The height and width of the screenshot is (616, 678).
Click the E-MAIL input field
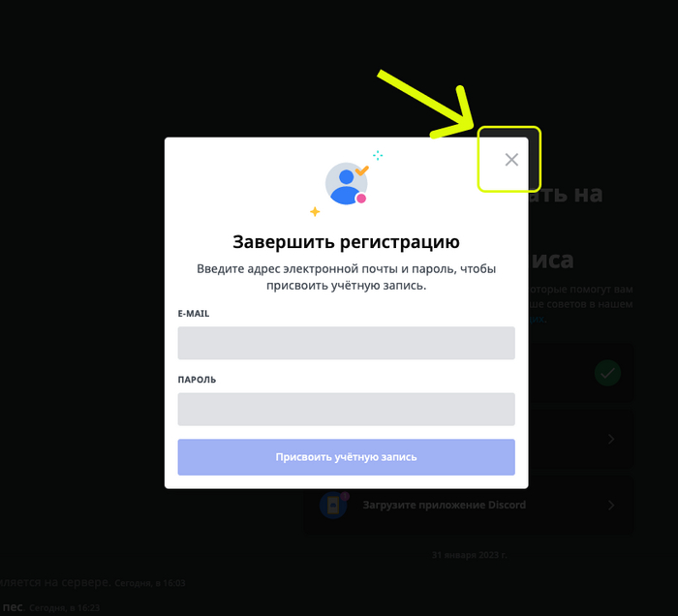coord(346,343)
